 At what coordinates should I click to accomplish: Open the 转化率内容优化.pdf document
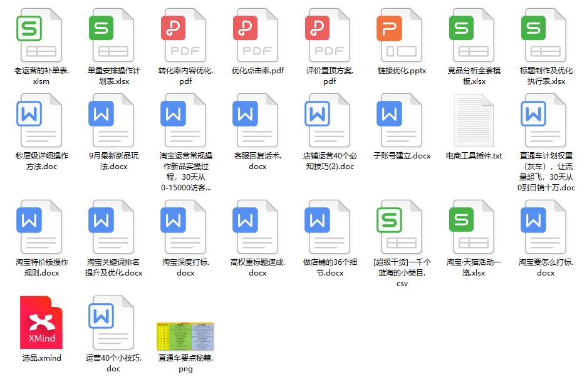click(x=184, y=38)
